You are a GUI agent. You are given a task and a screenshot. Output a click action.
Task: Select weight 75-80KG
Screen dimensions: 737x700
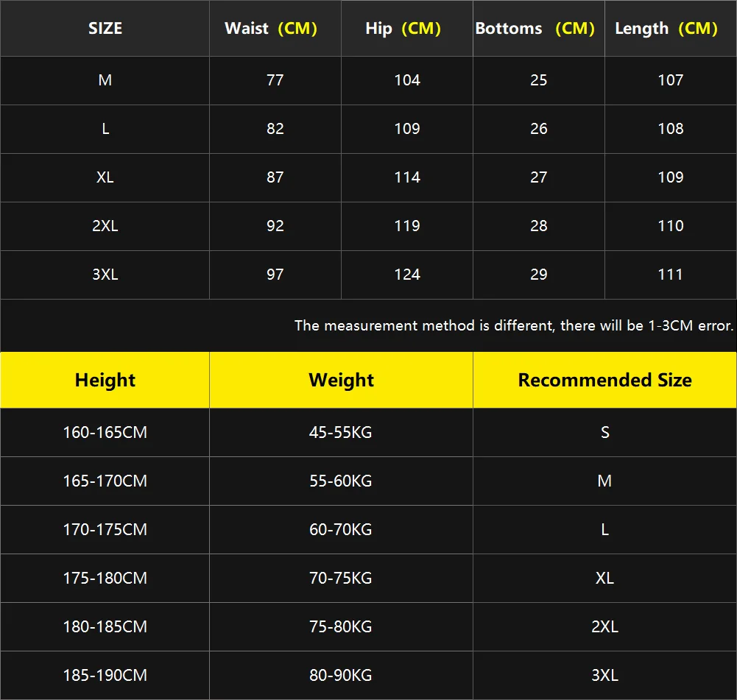tap(341, 626)
